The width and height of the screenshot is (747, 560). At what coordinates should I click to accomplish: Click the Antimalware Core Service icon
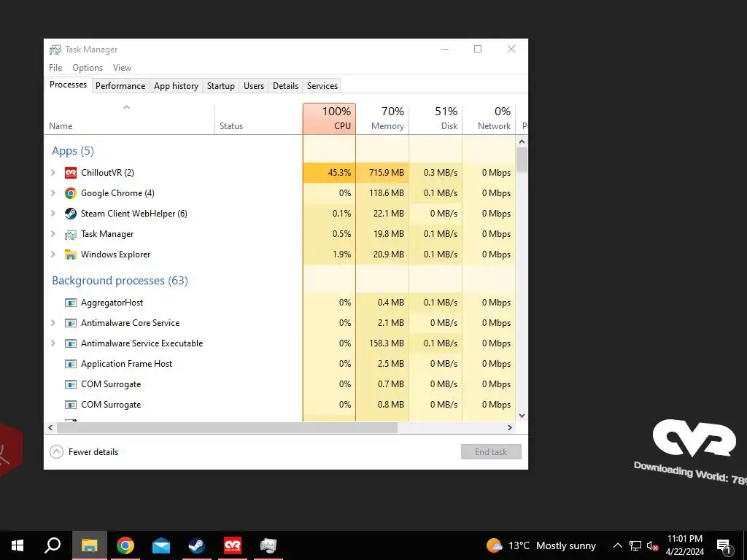click(71, 323)
